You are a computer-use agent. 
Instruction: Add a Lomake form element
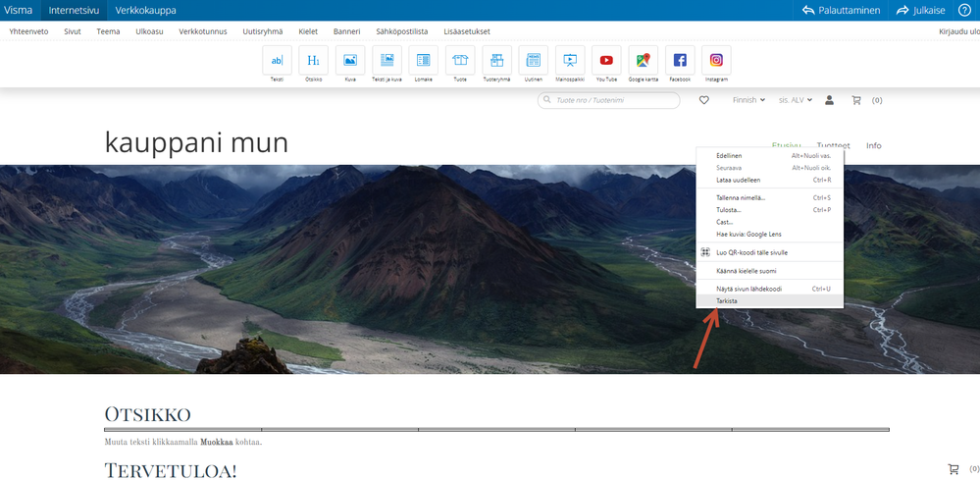tap(423, 61)
